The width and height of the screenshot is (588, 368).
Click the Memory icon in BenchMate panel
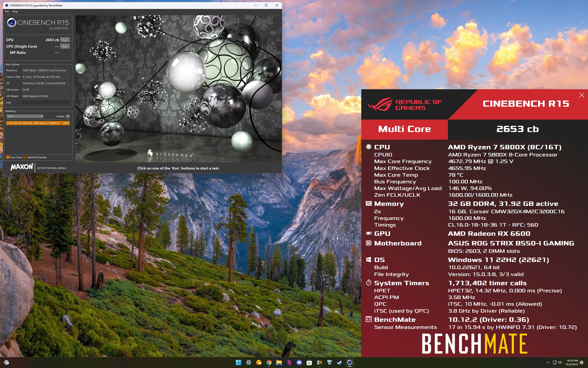(x=369, y=204)
